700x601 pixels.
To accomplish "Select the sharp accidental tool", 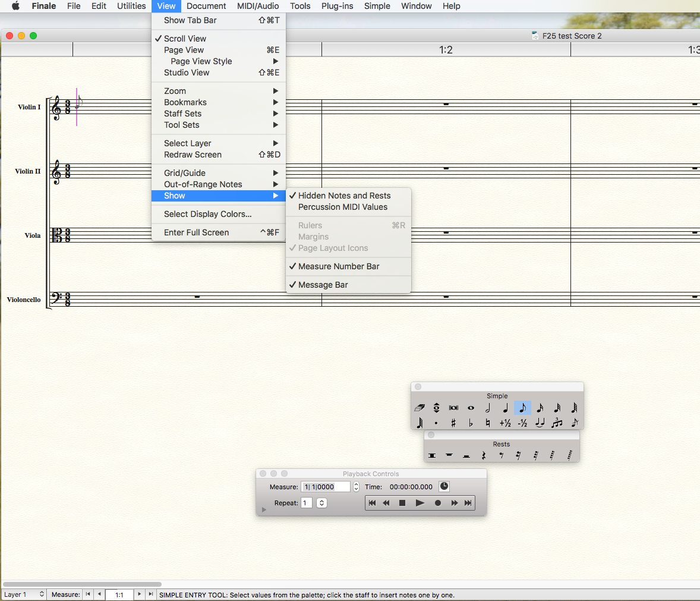I will click(453, 423).
